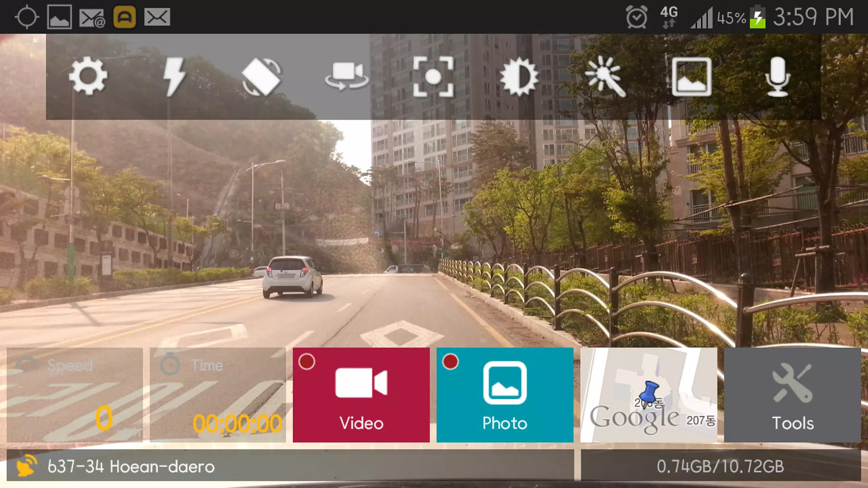Tap storage indicator 0.74GB/10.72GB
Image resolution: width=868 pixels, height=488 pixels.
721,466
